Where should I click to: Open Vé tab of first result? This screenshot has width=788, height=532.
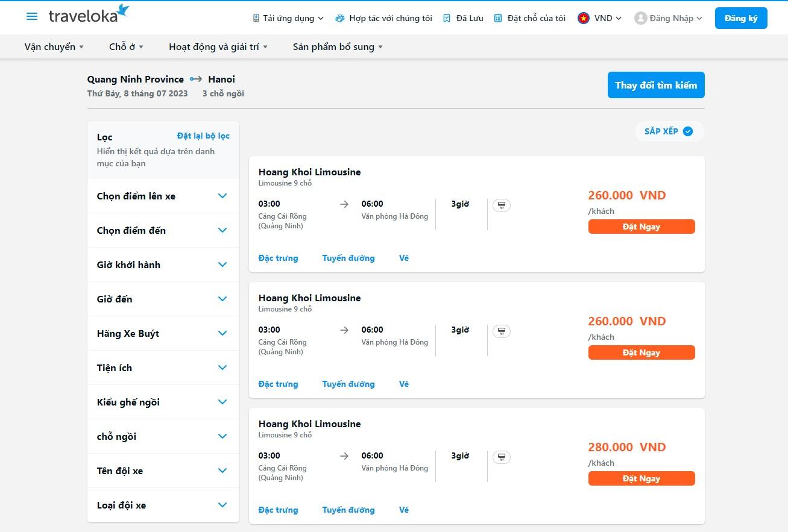point(404,258)
